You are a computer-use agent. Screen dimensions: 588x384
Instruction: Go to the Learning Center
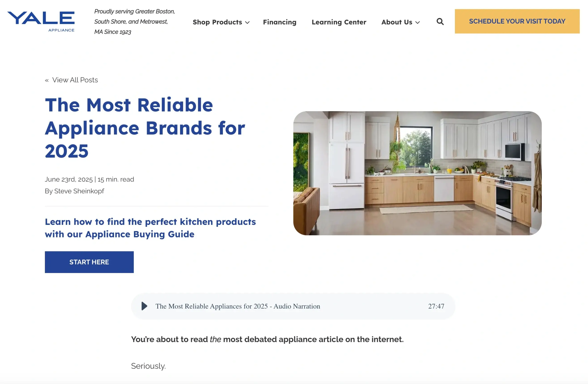pos(339,22)
